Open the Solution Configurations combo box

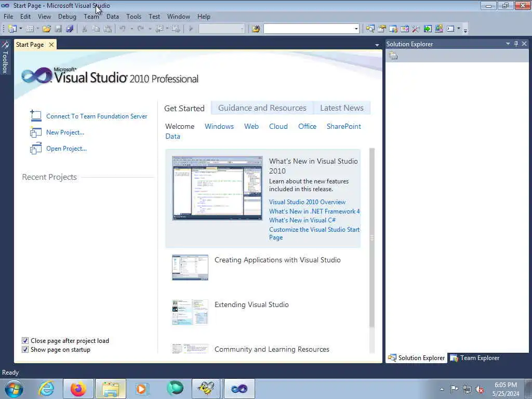pos(221,29)
